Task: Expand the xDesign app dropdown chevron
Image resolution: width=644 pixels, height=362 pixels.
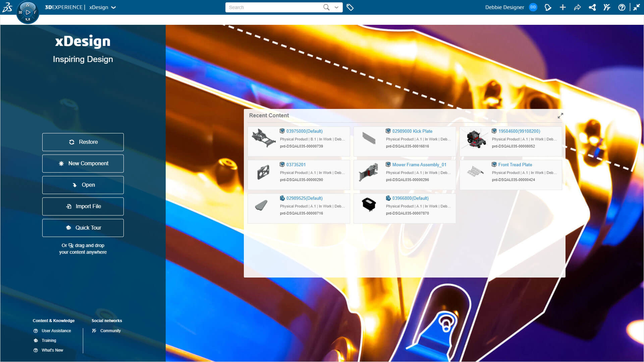Action: click(113, 7)
